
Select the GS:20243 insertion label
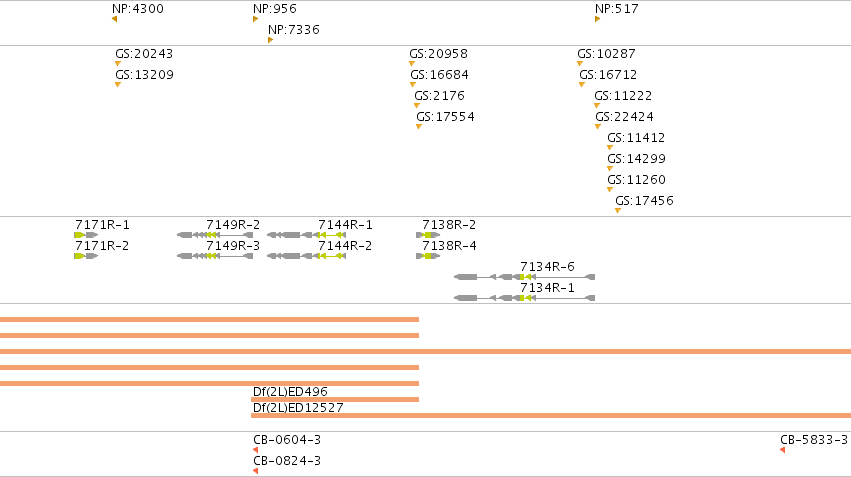click(x=144, y=54)
